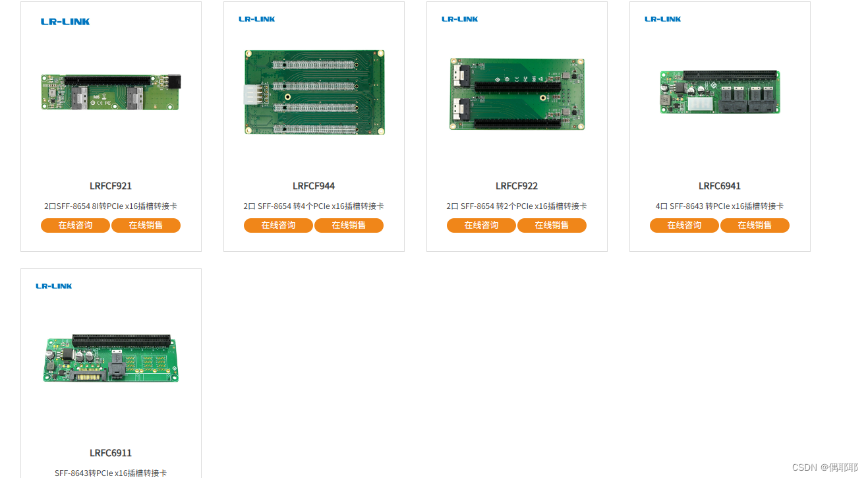Click 在线咨询 button under LRFCF922
The image size is (868, 478).
481,225
